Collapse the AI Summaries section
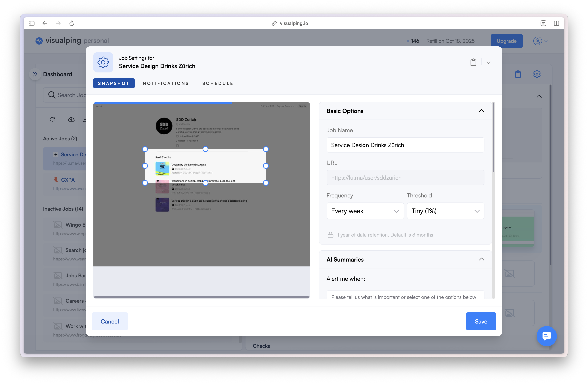Viewport: 588px width, 384px height. point(481,259)
